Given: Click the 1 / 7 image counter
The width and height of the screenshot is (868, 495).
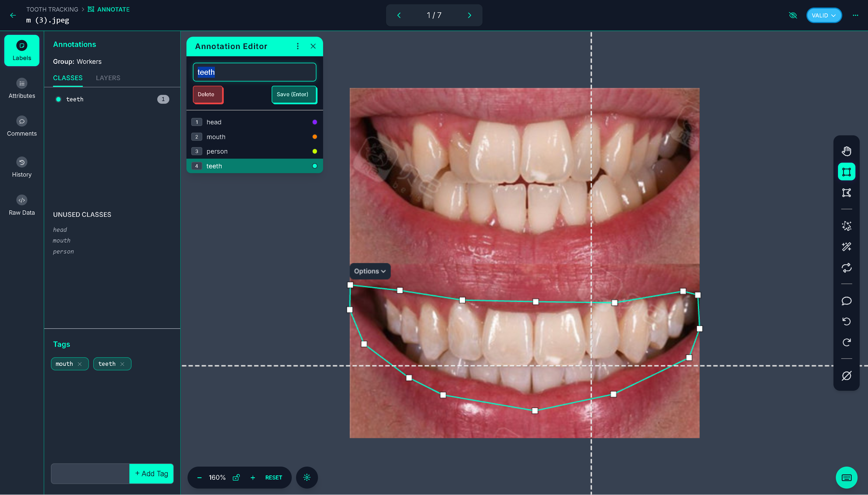Looking at the screenshot, I should 434,15.
